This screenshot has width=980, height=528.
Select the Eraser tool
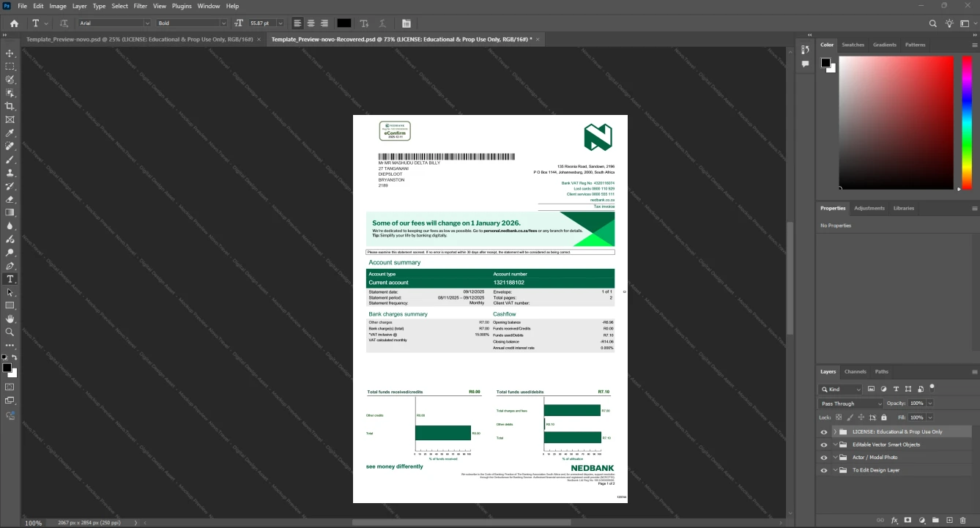[x=10, y=199]
